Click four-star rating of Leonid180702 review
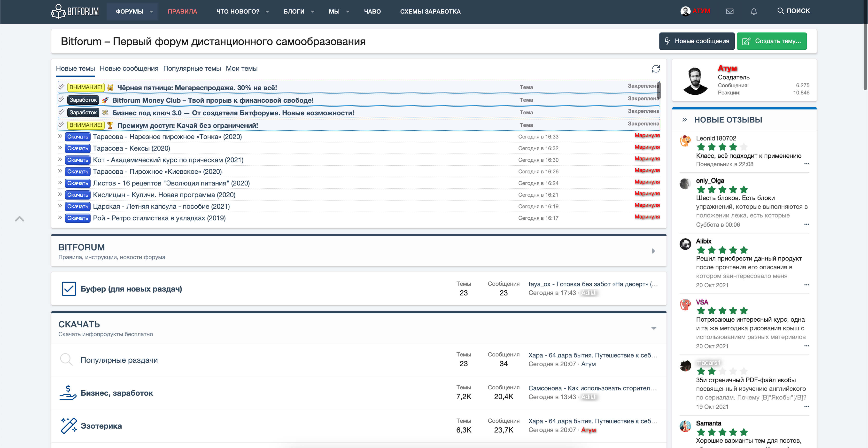The height and width of the screenshot is (448, 868). point(722,147)
